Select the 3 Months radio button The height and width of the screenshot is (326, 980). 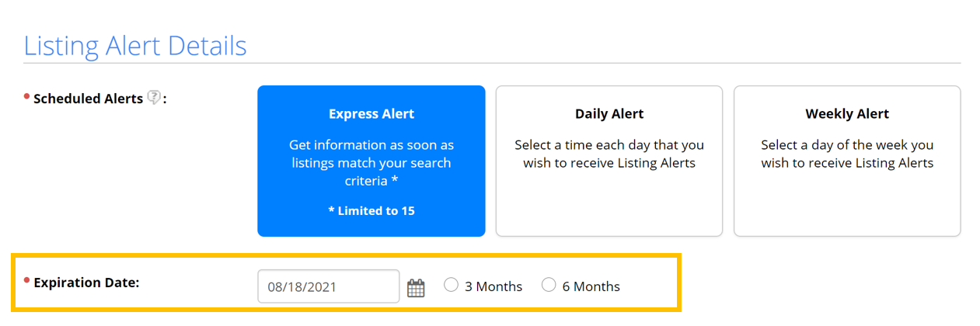[451, 286]
